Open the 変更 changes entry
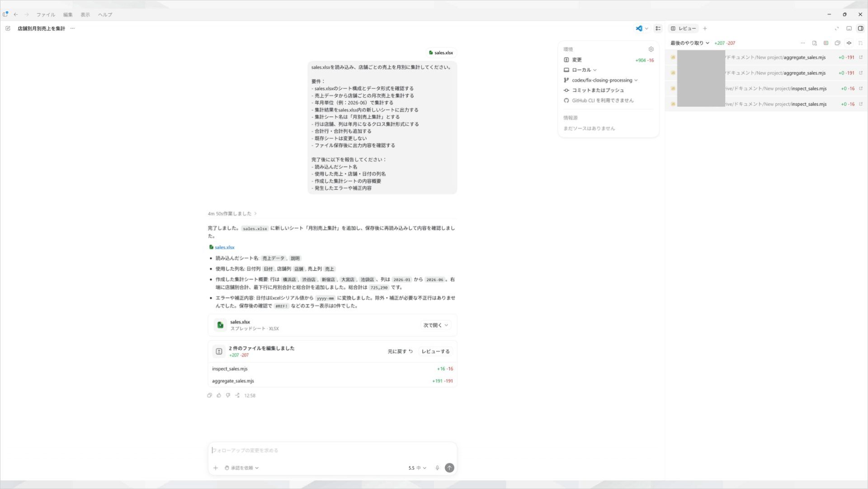 [x=609, y=60]
